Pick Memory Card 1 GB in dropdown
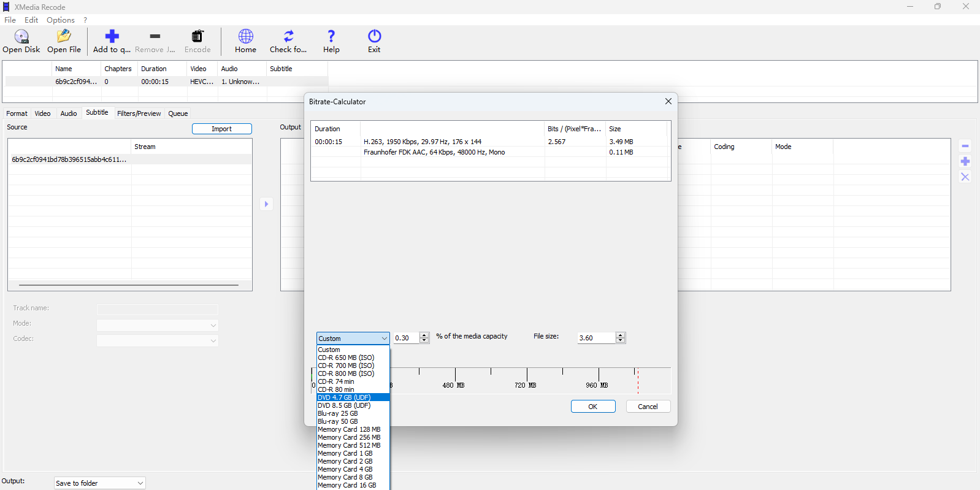 coord(345,453)
